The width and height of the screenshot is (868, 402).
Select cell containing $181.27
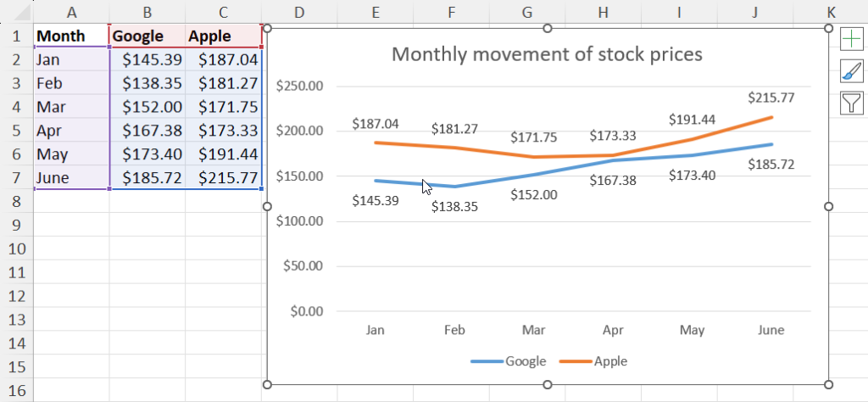click(224, 83)
